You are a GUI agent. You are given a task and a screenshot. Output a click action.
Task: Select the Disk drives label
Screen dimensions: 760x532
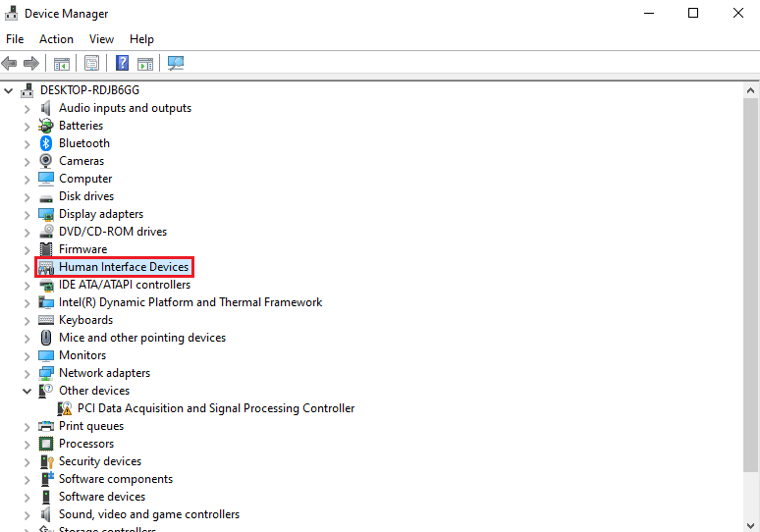pos(86,196)
